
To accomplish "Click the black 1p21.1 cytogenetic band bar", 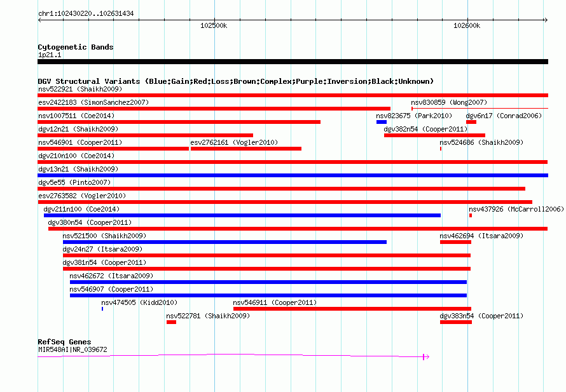I will (293, 62).
